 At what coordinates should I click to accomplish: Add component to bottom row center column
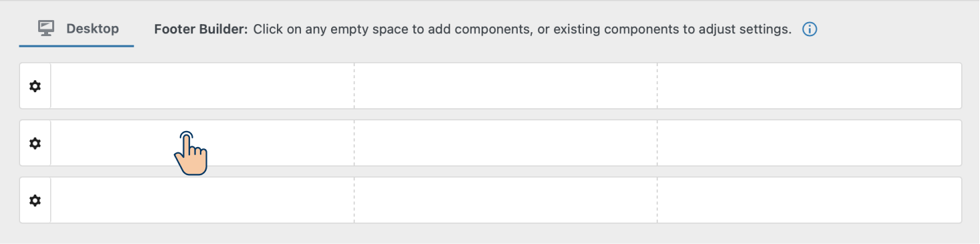tap(506, 200)
